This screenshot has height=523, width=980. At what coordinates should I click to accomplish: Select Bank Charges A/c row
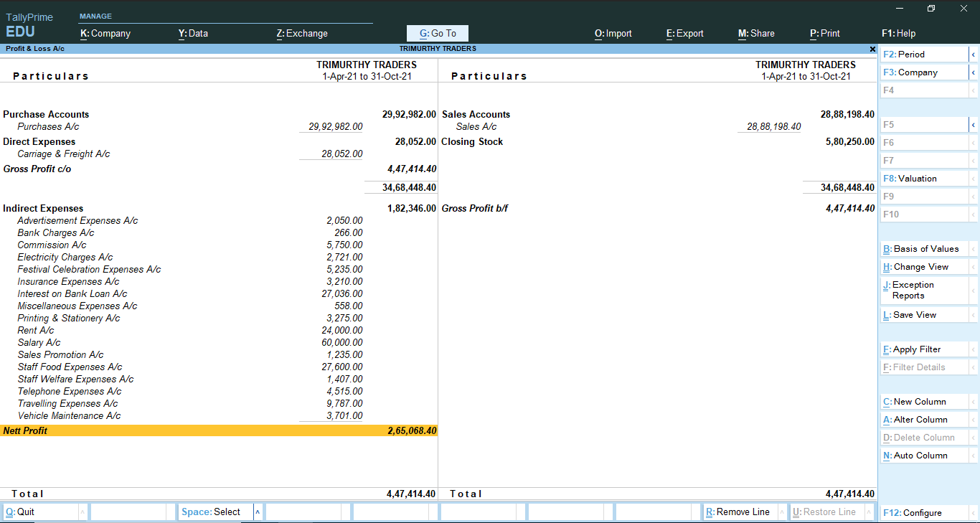[x=219, y=232]
